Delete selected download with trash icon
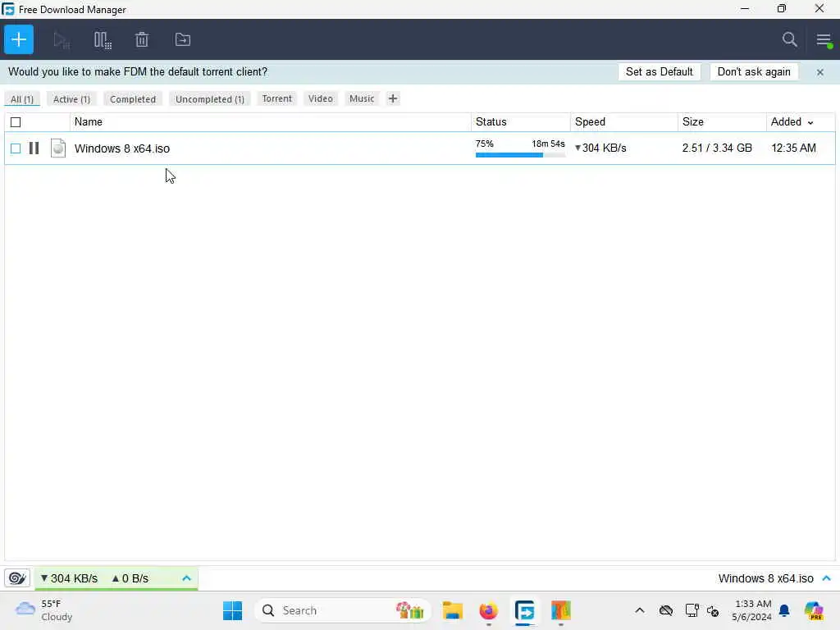The image size is (840, 630). 142,39
